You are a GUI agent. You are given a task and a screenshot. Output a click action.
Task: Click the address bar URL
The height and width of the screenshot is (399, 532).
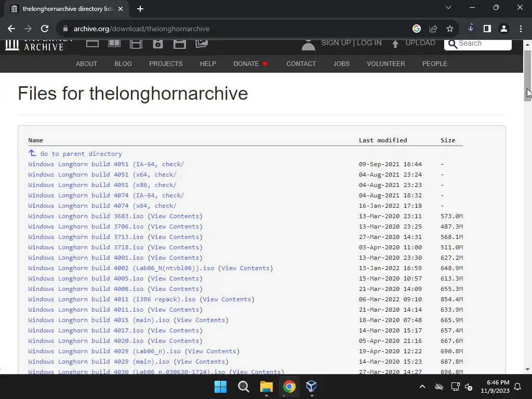141,29
